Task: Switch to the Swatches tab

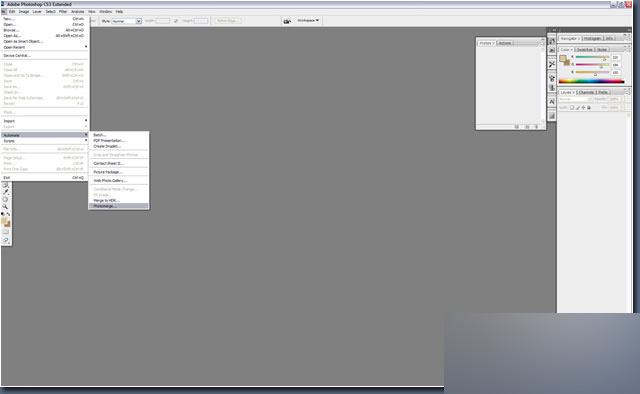Action: click(x=584, y=49)
